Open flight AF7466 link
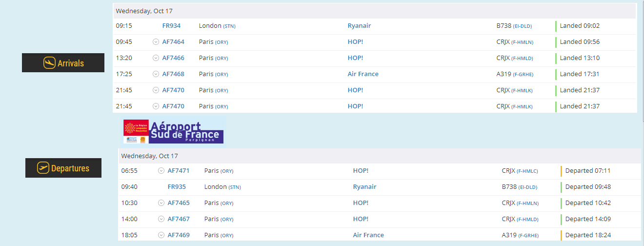Image resolution: width=644 pixels, height=246 pixels. 173,58
